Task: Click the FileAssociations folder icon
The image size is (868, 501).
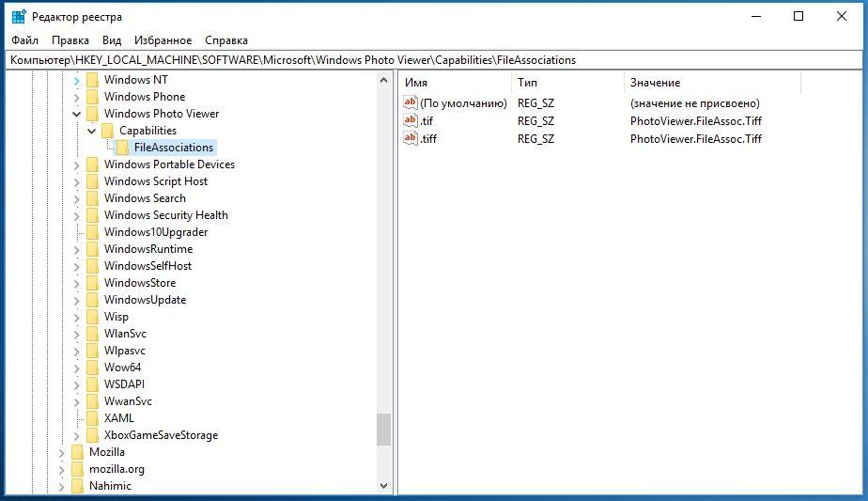Action: [122, 148]
